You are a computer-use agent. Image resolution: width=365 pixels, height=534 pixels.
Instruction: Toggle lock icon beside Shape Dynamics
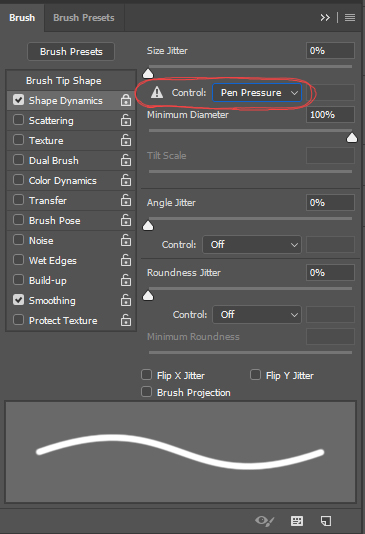(126, 100)
